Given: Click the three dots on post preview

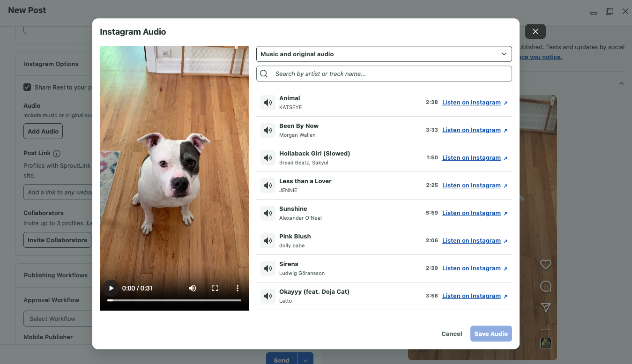Looking at the screenshot, I should pyautogui.click(x=545, y=329).
